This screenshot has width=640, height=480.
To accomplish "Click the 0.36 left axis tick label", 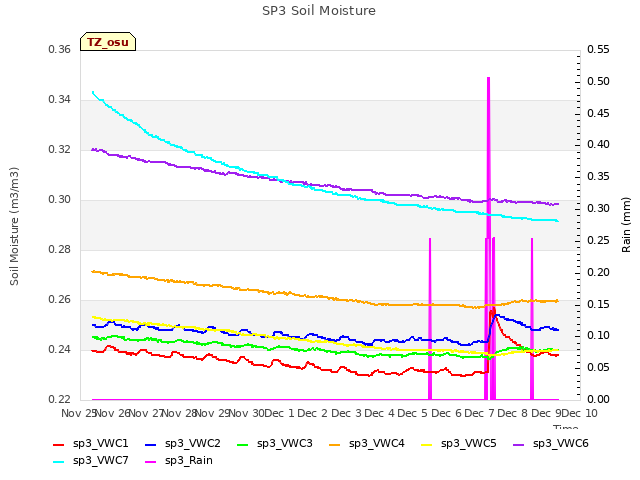I will click(60, 50).
